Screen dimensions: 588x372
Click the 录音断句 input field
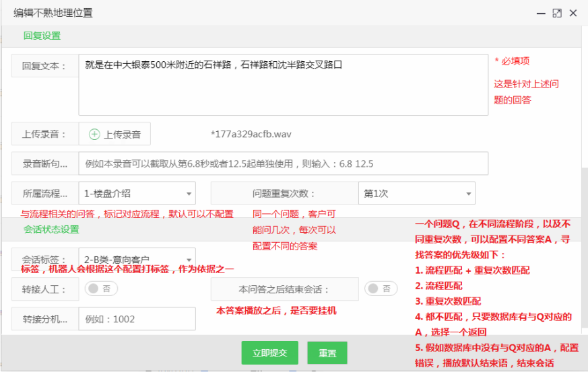pos(283,163)
